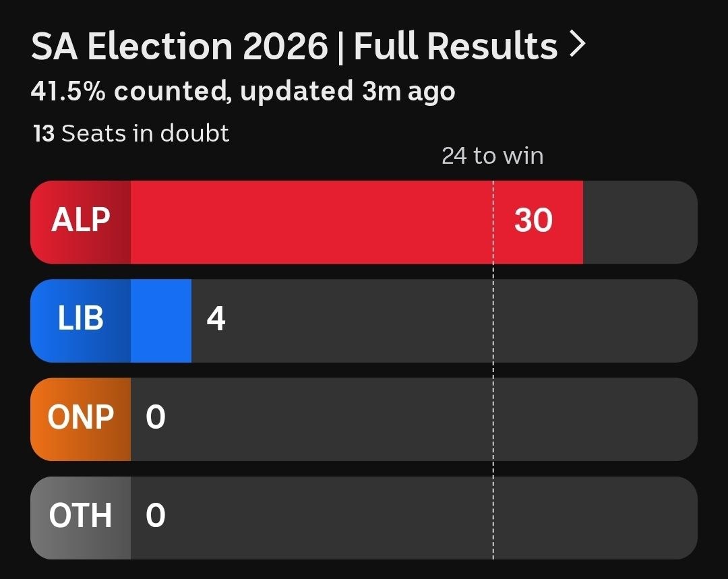Click the '13 Seats in doubt' text
This screenshot has height=579, width=728.
point(131,133)
